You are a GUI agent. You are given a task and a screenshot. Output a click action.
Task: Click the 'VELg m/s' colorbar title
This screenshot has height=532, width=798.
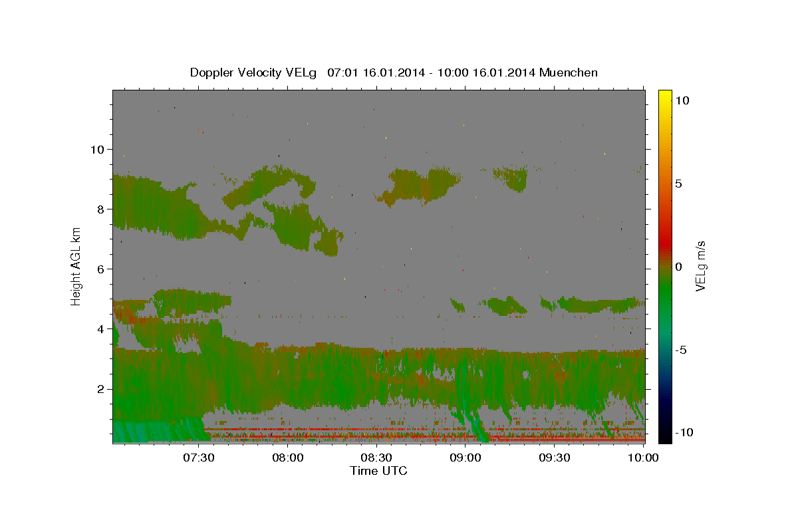coord(701,266)
